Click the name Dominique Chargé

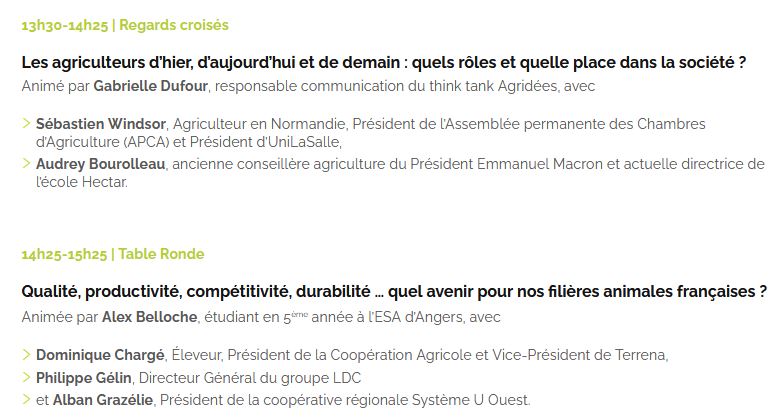(x=100, y=355)
